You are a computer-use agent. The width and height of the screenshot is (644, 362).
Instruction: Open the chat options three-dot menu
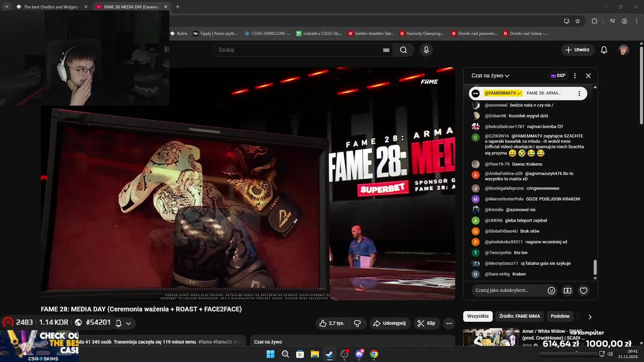coord(575,75)
